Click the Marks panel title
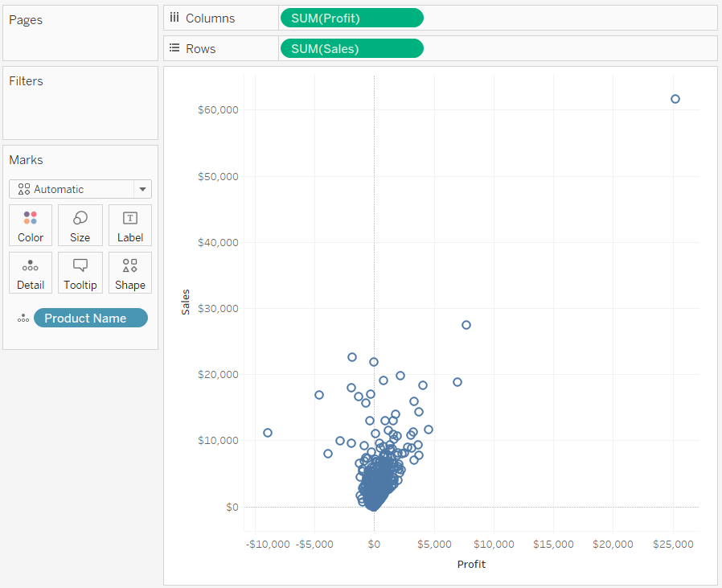Viewport: 722px width, 588px height. [x=26, y=160]
